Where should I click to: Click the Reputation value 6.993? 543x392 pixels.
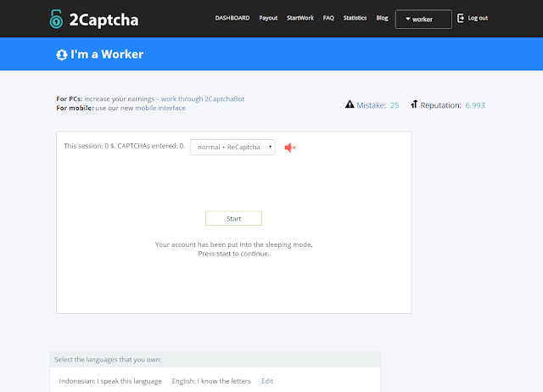coord(475,105)
